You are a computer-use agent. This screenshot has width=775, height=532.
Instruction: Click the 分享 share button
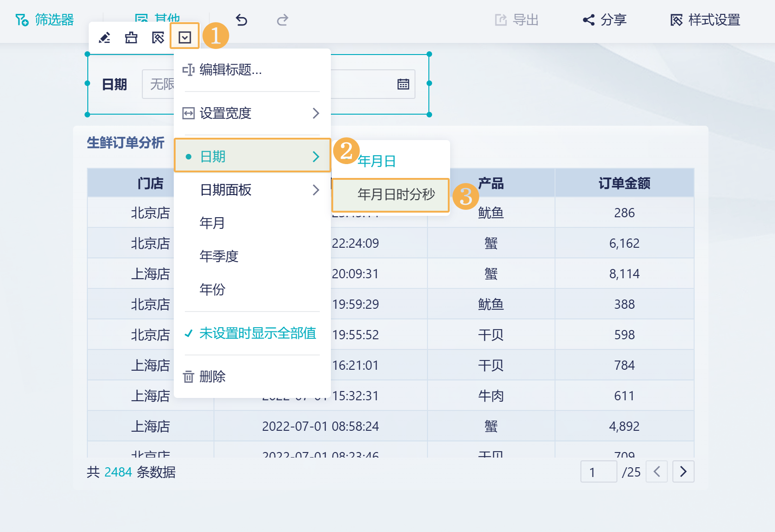604,20
